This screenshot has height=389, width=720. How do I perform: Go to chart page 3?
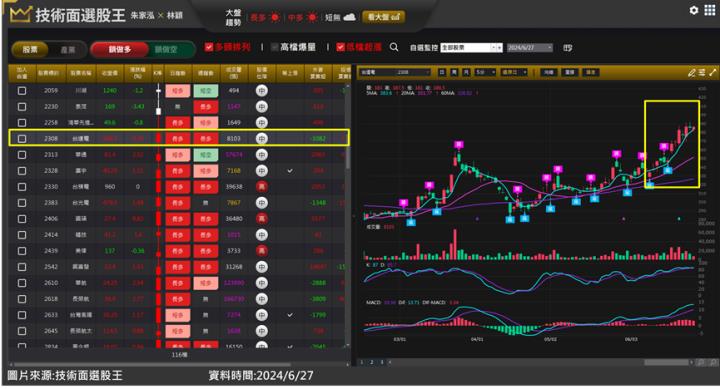coord(381,362)
